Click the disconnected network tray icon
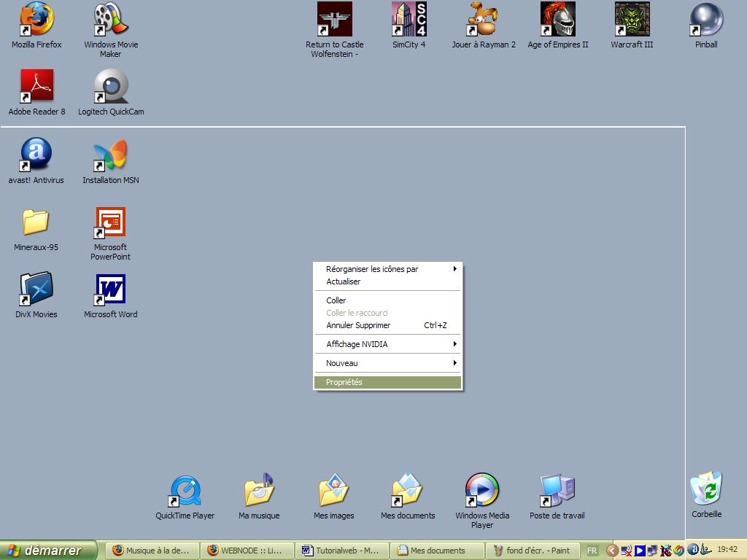This screenshot has width=747, height=560. click(627, 551)
